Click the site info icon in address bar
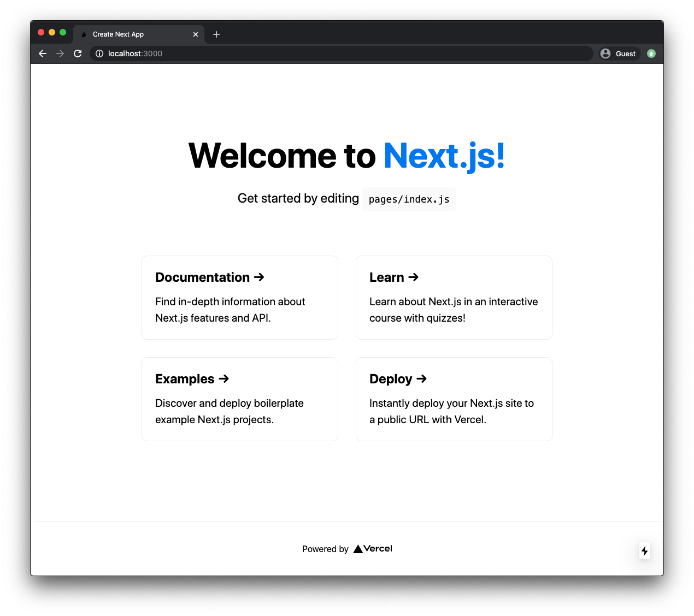This screenshot has height=616, width=694. click(99, 54)
